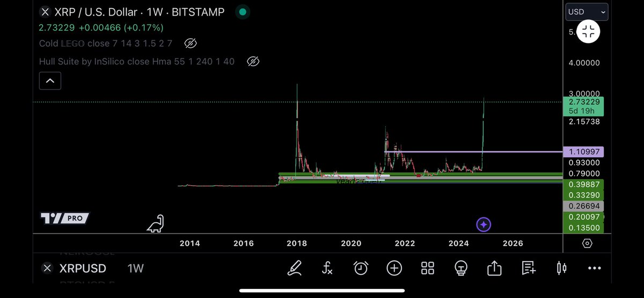The image size is (644, 298).
Task: Tap the 2.73229 current price label
Action: click(x=583, y=102)
